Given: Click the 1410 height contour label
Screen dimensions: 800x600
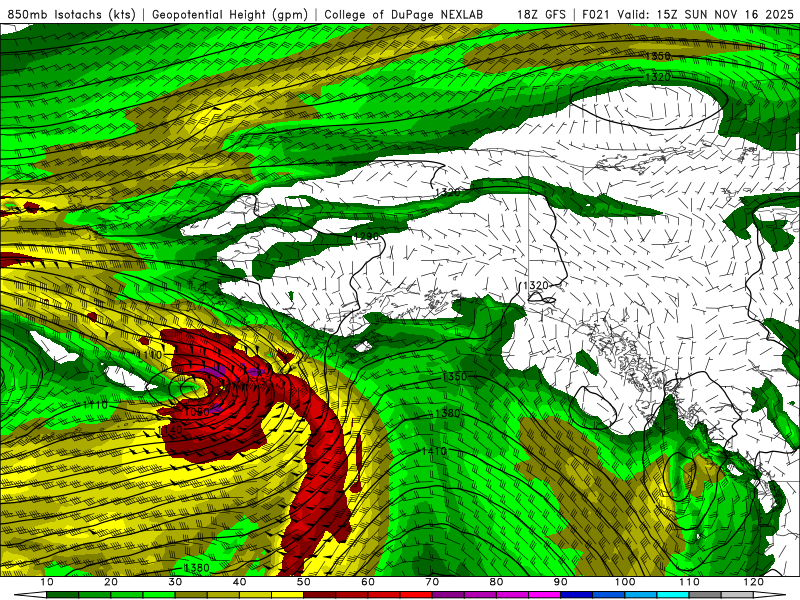Looking at the screenshot, I should tap(434, 451).
